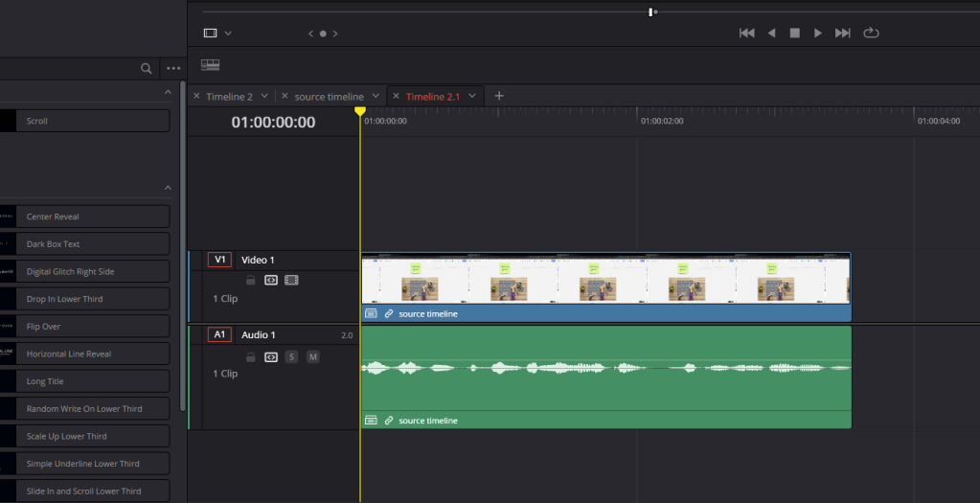Select Digital Glitch Right Side title
Screen dimensions: 980x503
[84, 272]
